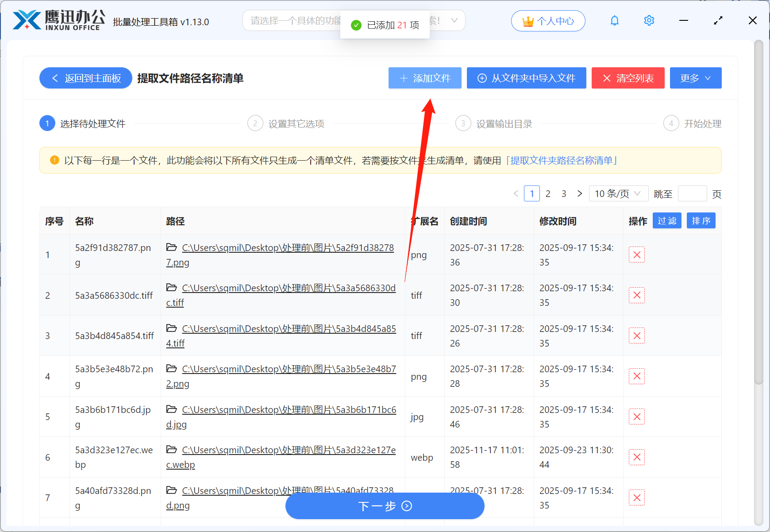The height and width of the screenshot is (532, 770).
Task: Expand the 更多 dropdown menu
Action: pyautogui.click(x=695, y=78)
